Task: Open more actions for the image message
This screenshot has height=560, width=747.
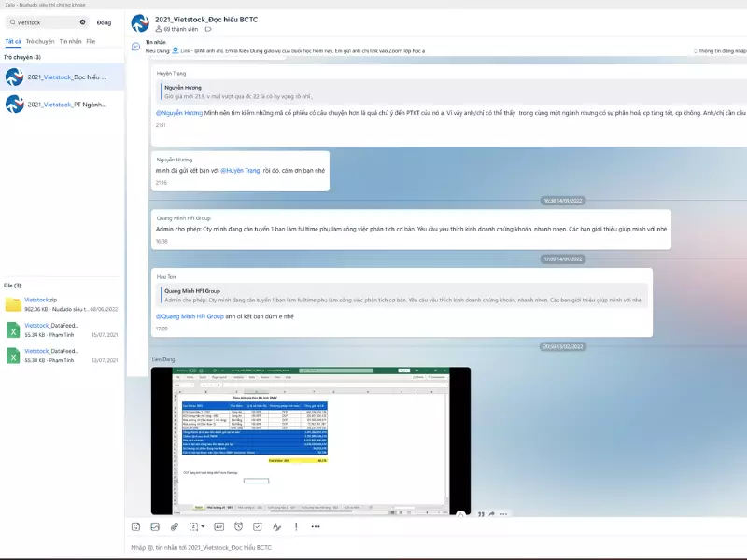Action: (503, 514)
